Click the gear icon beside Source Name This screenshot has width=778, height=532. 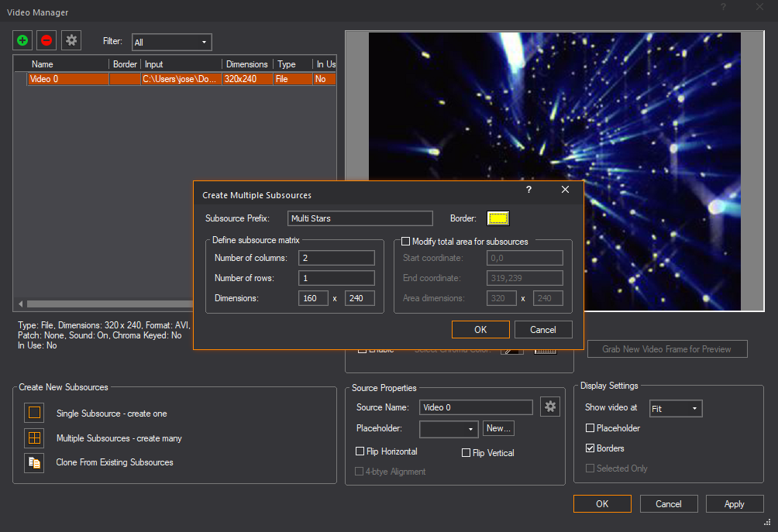click(x=550, y=407)
